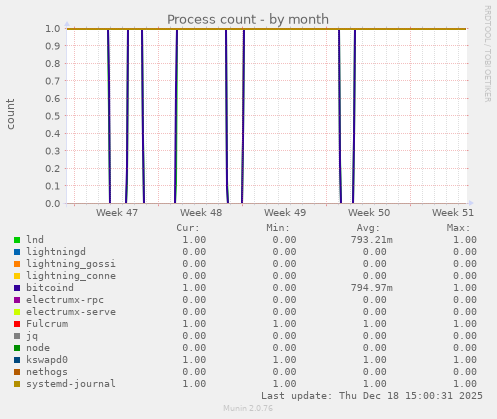This screenshot has width=497, height=419.
Task: Click the 1.0 y-axis tick label
Action: (x=53, y=28)
